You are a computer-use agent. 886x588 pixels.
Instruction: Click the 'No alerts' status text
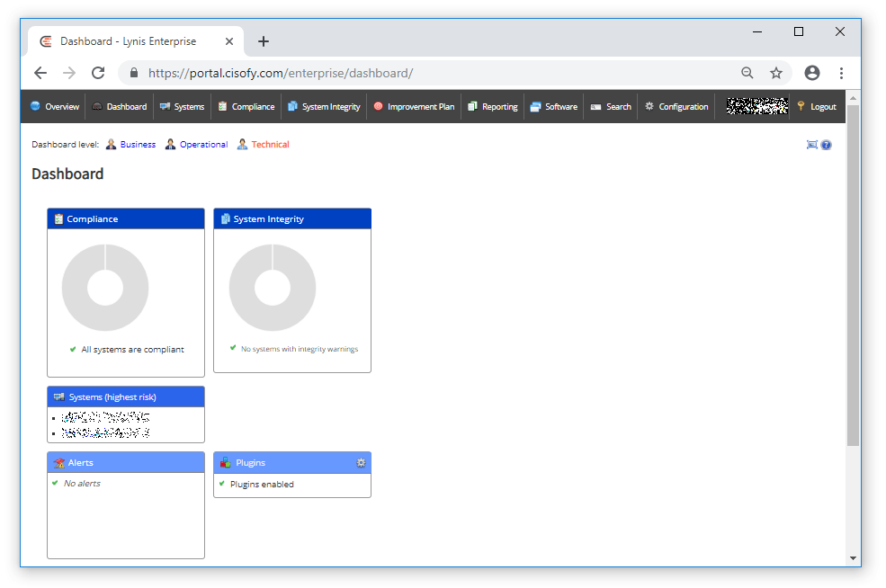click(x=82, y=484)
